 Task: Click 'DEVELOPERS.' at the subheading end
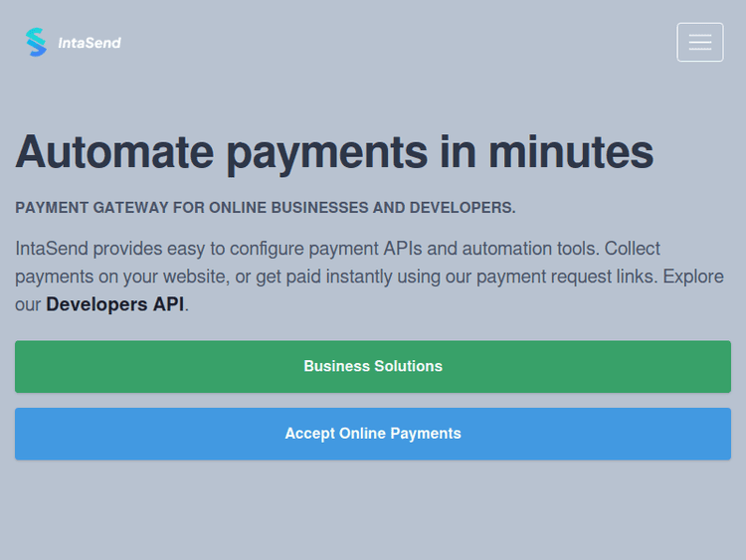click(x=463, y=208)
